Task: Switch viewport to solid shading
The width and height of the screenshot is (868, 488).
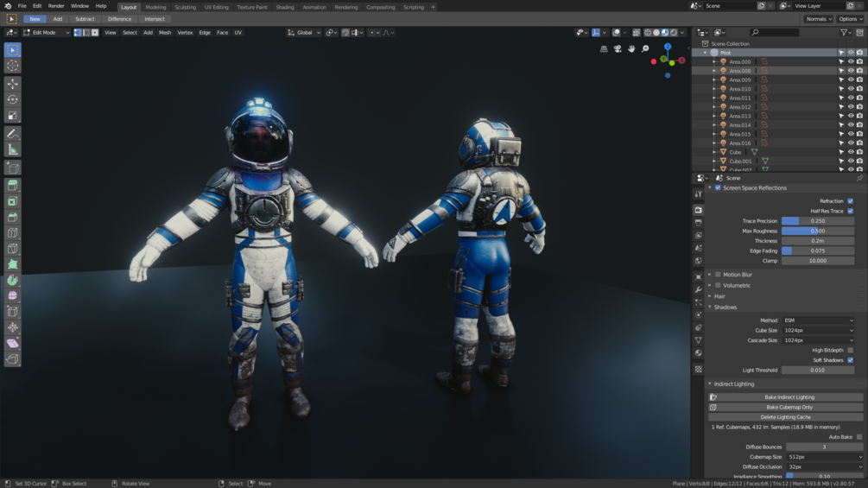Action: [x=656, y=33]
